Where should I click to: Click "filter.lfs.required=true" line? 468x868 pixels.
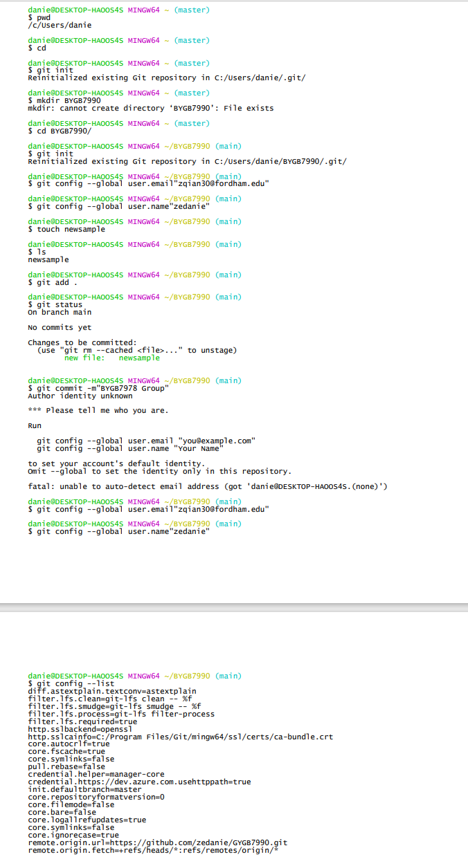click(x=82, y=721)
